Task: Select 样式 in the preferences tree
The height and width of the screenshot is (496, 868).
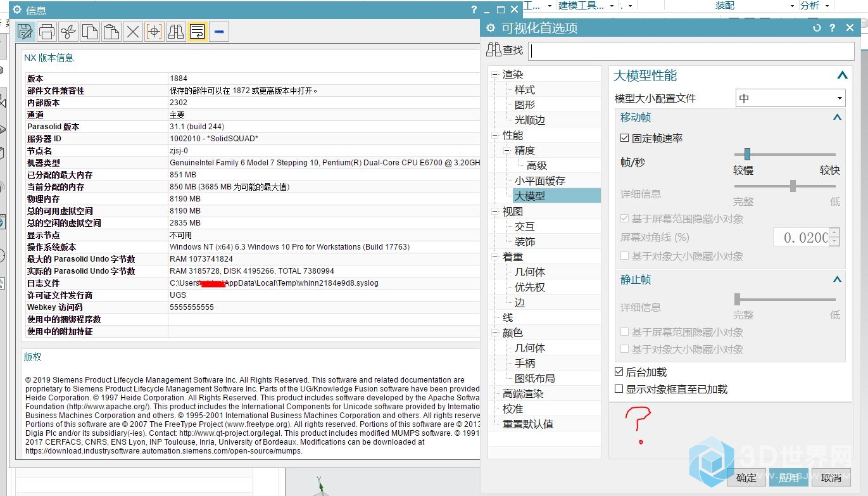Action: [525, 90]
